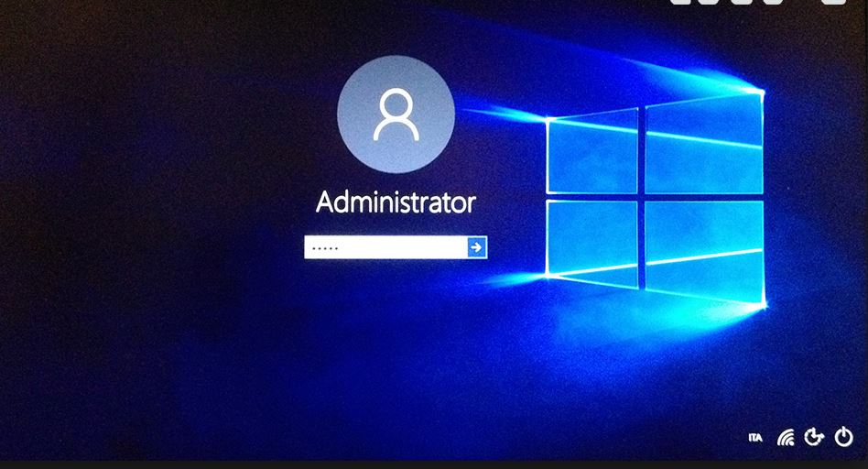Open the ITA keyboard language switcher
Screen dimensions: 868x469
(755, 438)
